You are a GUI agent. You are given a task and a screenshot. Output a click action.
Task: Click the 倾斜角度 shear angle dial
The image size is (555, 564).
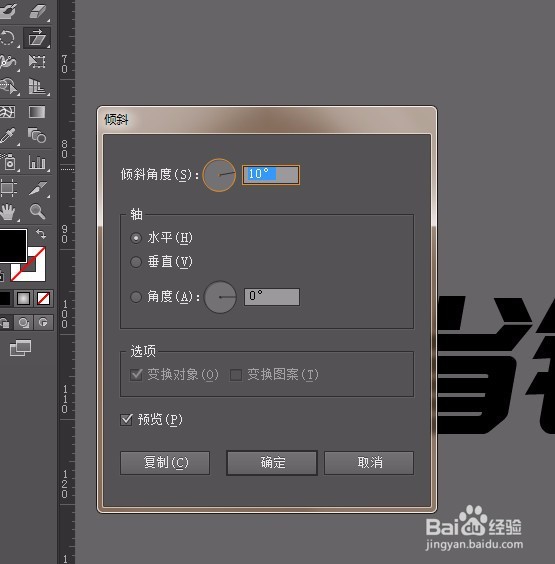point(219,175)
